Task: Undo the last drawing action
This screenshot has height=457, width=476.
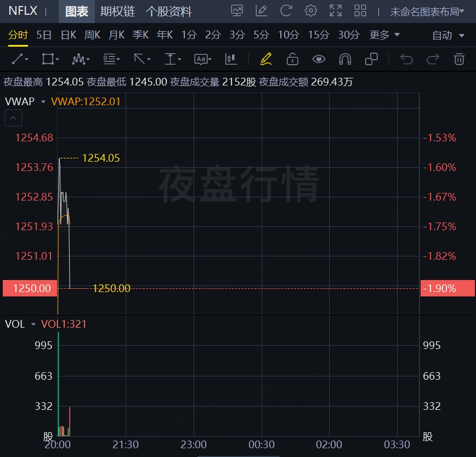Action: (x=406, y=59)
